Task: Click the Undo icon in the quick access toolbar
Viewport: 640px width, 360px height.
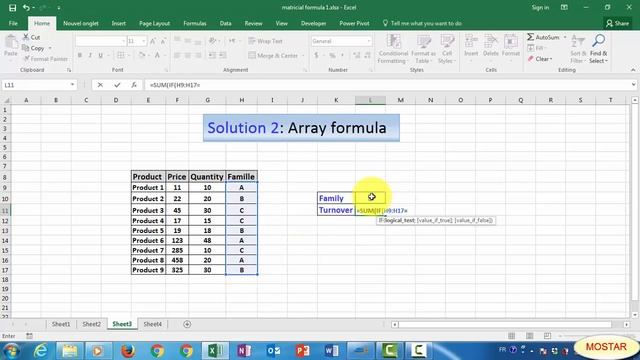Action: pos(26,7)
